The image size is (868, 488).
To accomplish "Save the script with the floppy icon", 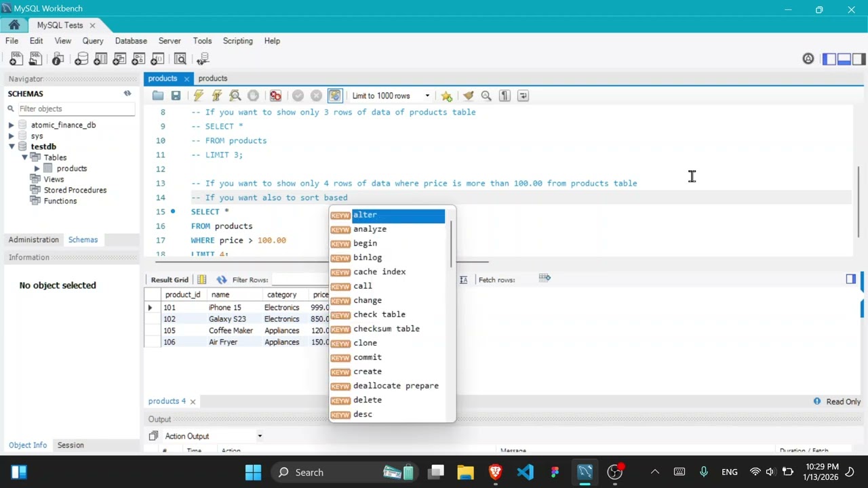I will pyautogui.click(x=176, y=96).
